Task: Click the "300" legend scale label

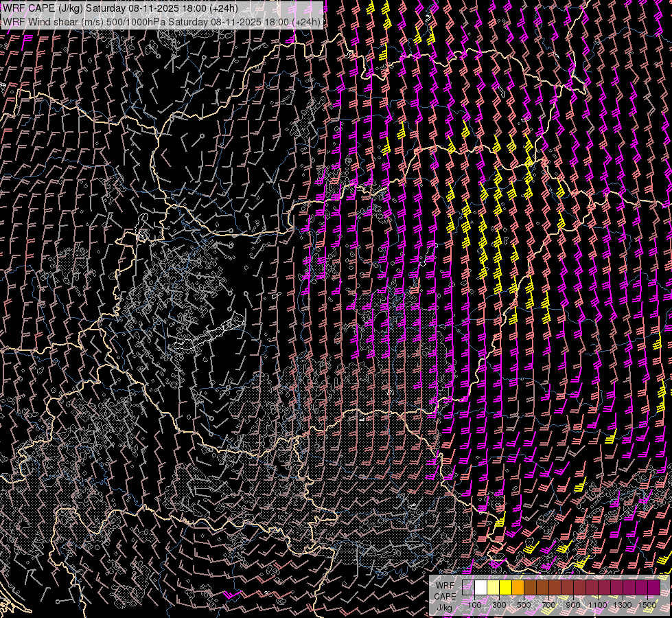Action: tap(499, 604)
